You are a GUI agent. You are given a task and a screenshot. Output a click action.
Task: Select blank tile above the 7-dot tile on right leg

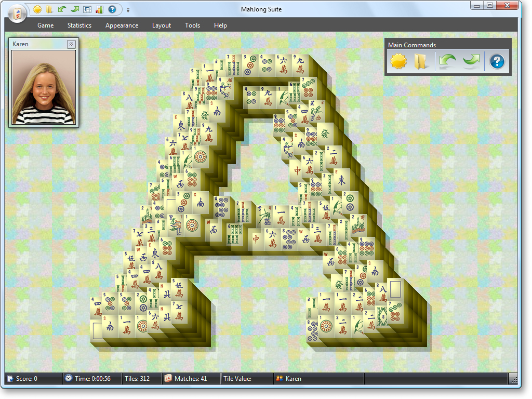(395, 289)
